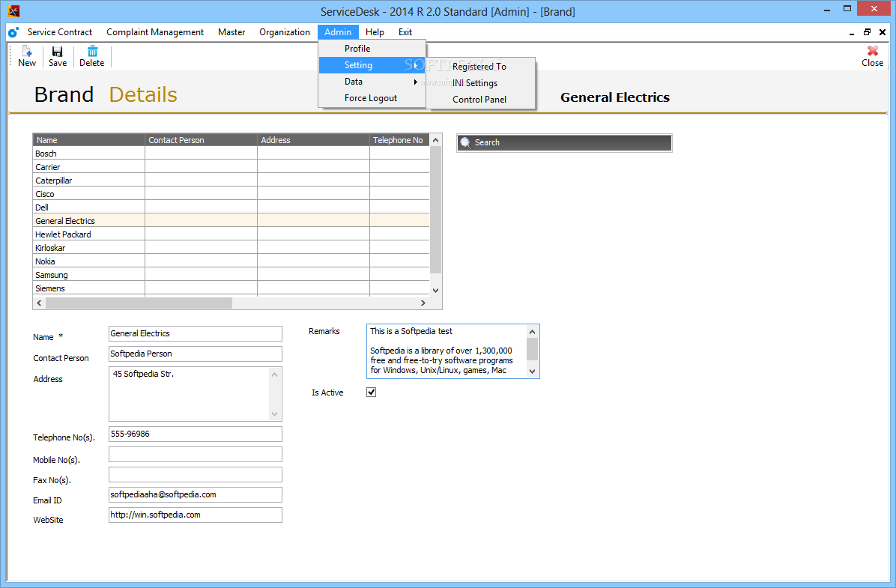This screenshot has height=588, width=896.
Task: Click the brand grid down scroll arrow
Action: point(435,291)
